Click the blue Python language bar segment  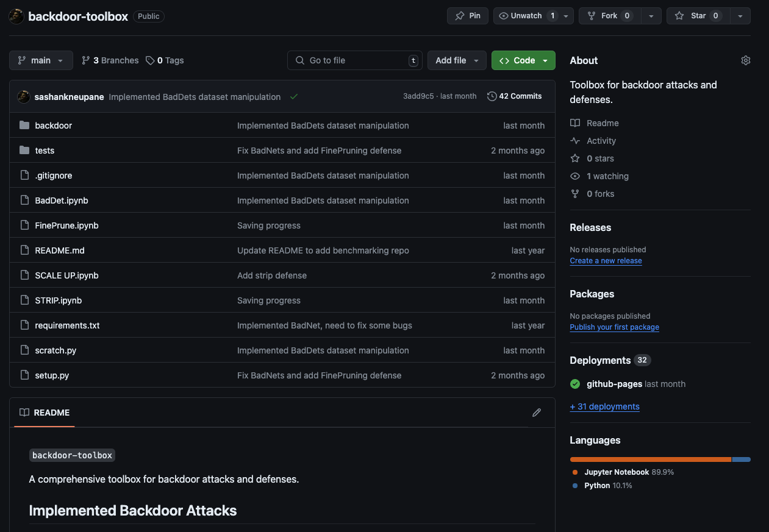[742, 459]
